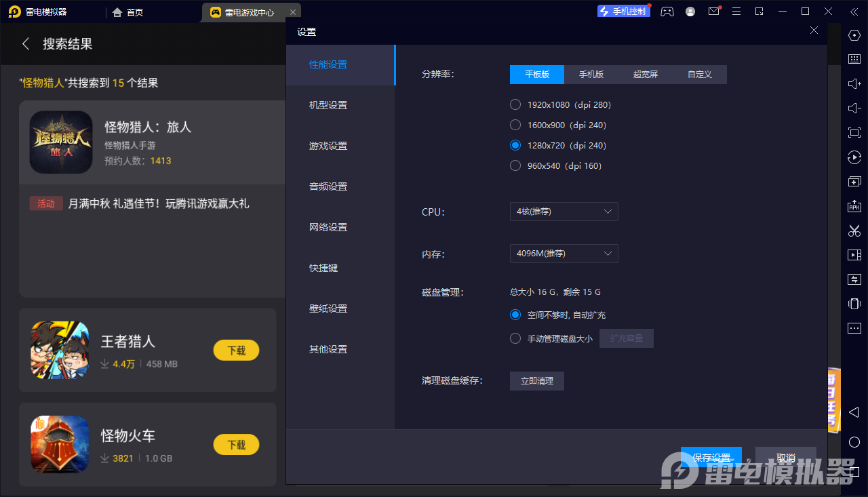Switch to the 雷电游戏中心 tab
Viewport: 868px width, 497px height.
pos(251,12)
